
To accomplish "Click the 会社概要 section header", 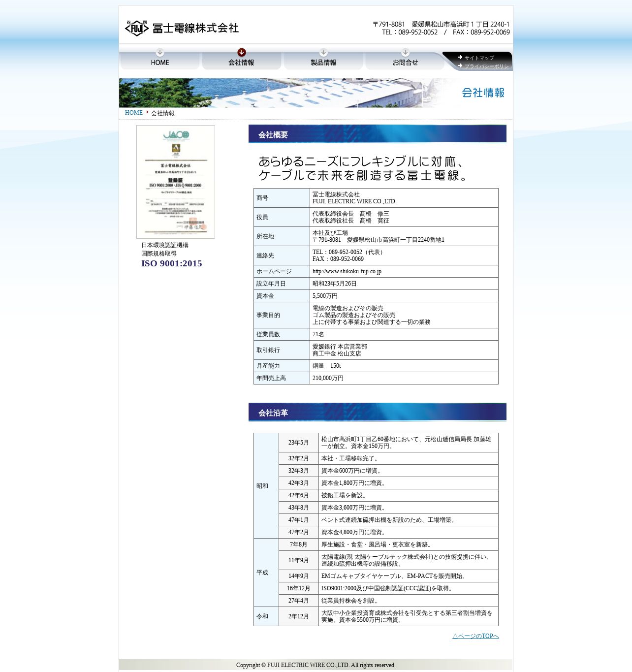I will (378, 134).
